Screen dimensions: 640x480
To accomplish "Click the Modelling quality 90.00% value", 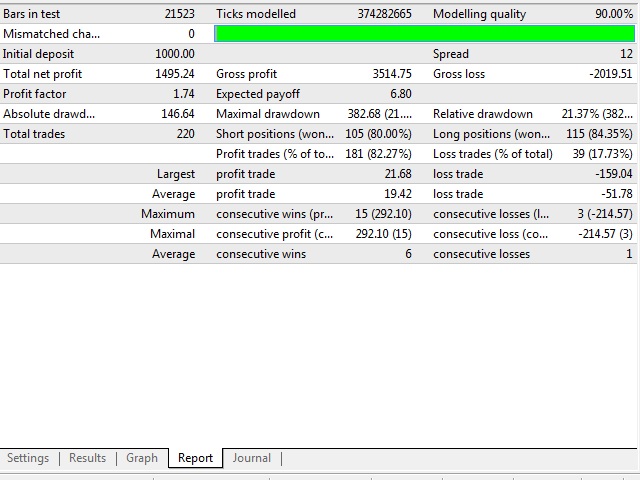I will pyautogui.click(x=613, y=14).
